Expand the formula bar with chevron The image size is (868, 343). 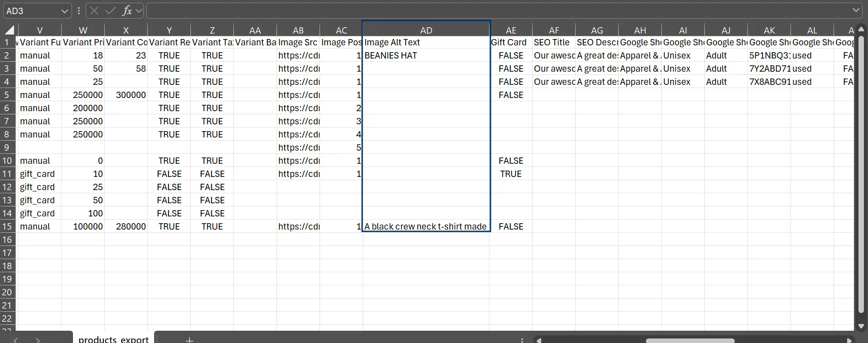[856, 10]
